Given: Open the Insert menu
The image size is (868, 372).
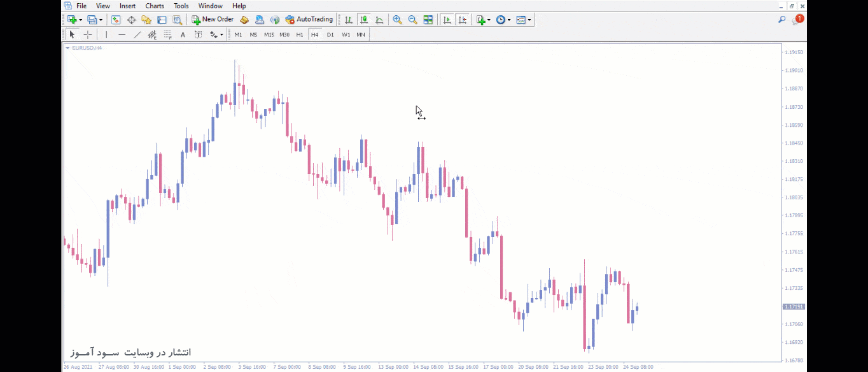Looking at the screenshot, I should 127,6.
